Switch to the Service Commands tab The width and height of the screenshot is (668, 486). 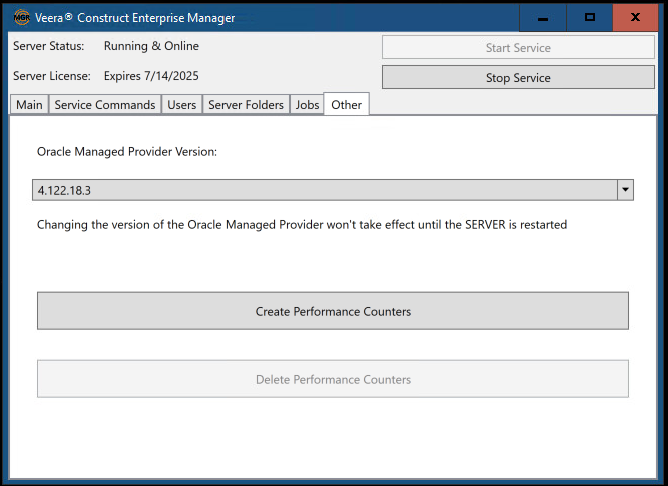105,105
